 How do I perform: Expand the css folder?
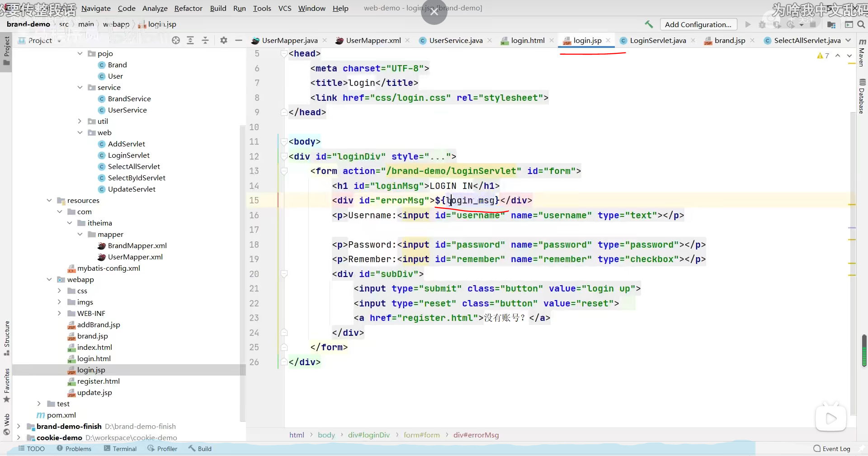pos(59,291)
